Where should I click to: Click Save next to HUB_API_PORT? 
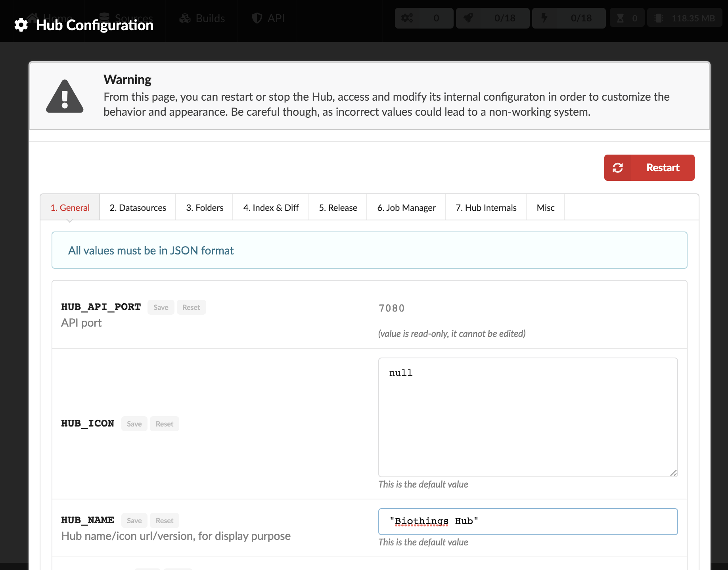(161, 307)
